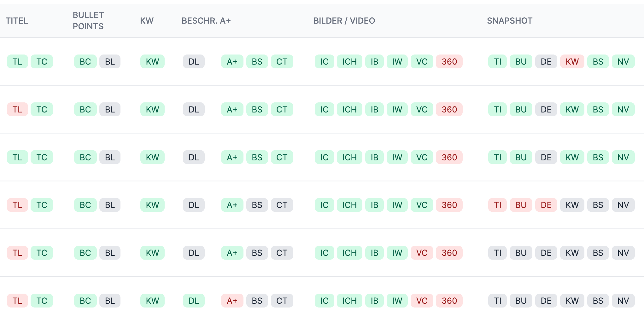Click the ICH badge in the third row

click(x=349, y=158)
